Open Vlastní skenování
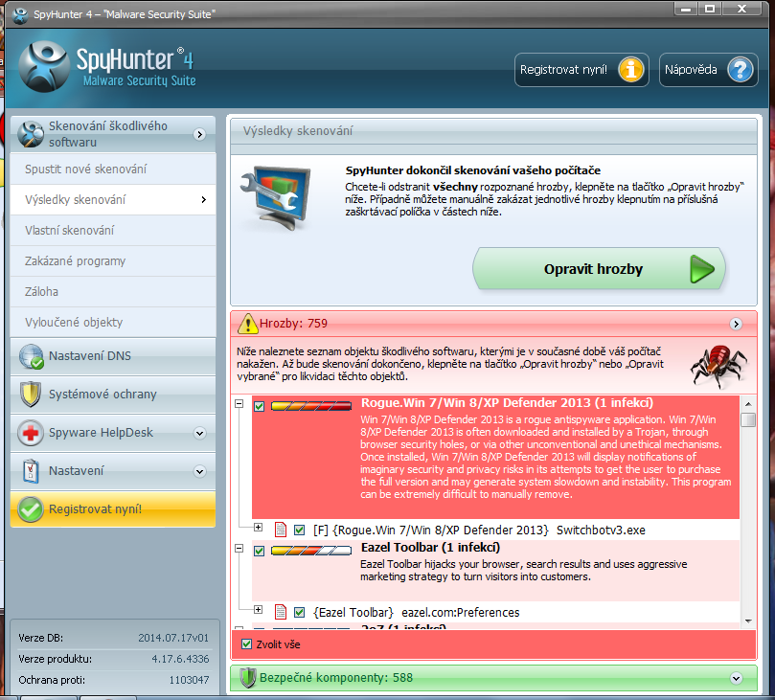 pos(113,230)
